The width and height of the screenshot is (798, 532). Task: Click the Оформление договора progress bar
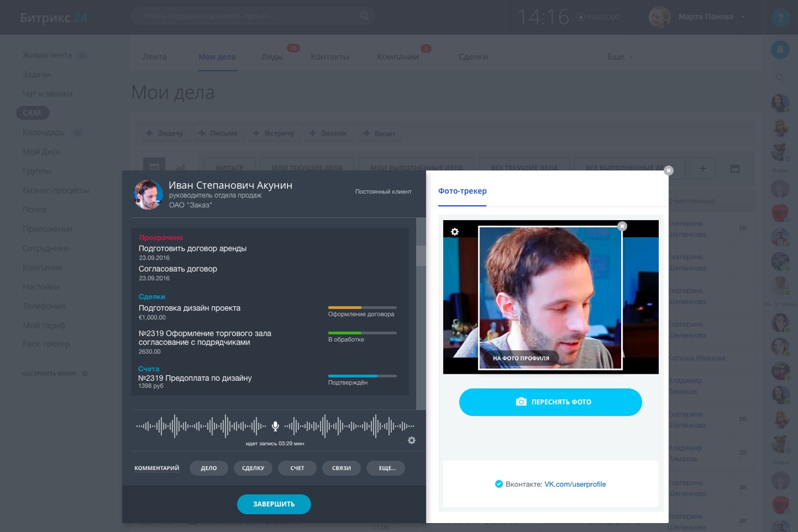click(x=363, y=307)
